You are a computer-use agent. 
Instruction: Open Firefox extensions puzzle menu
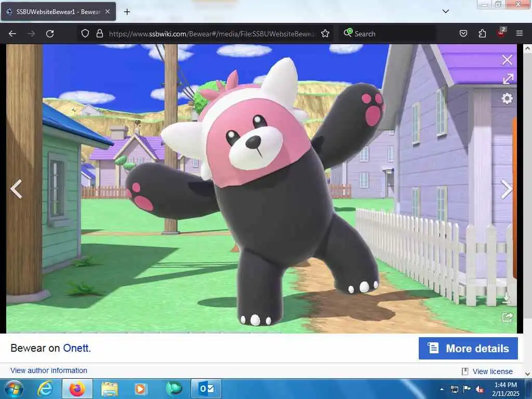point(482,33)
